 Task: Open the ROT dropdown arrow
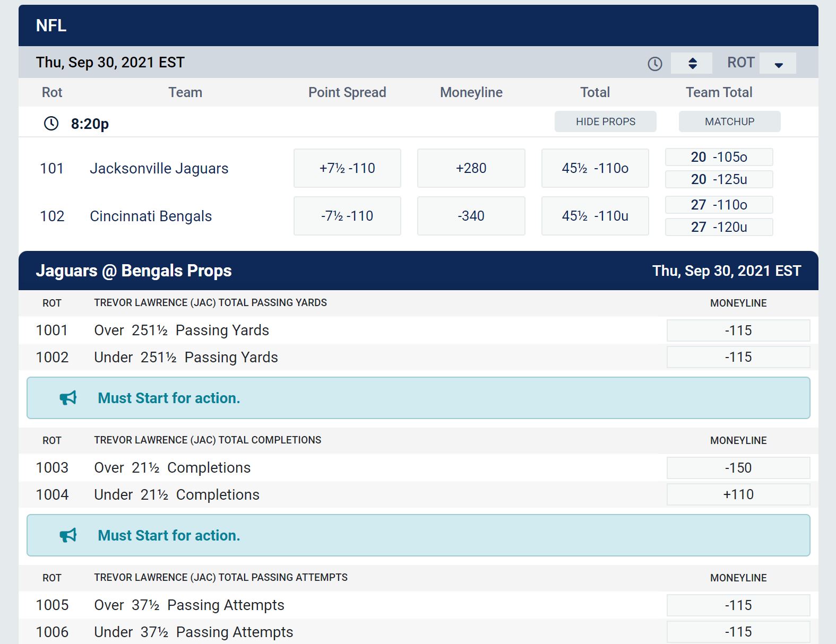(778, 63)
